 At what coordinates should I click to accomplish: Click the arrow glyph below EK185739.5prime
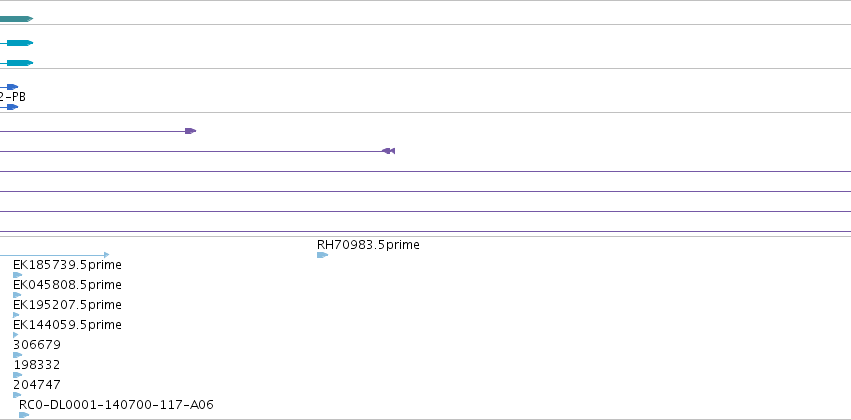(x=17, y=275)
